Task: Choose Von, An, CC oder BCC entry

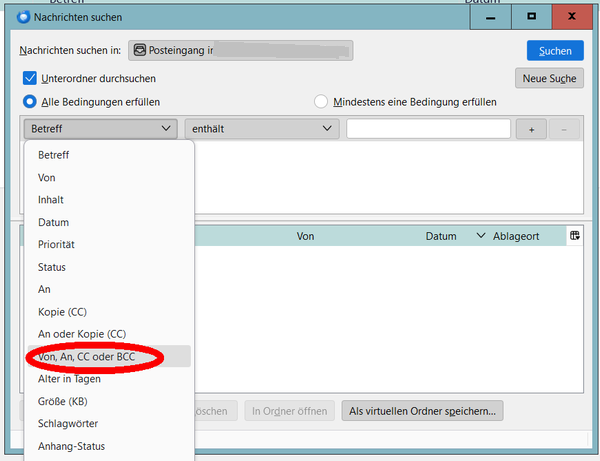Action: [109, 357]
